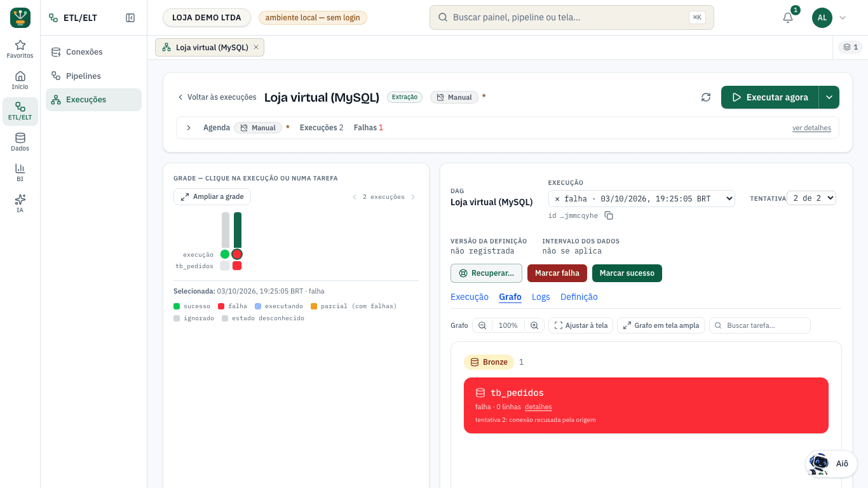The height and width of the screenshot is (488, 868).
Task: Open the LOJA DEMO LTDA company selector
Action: pyautogui.click(x=207, y=18)
